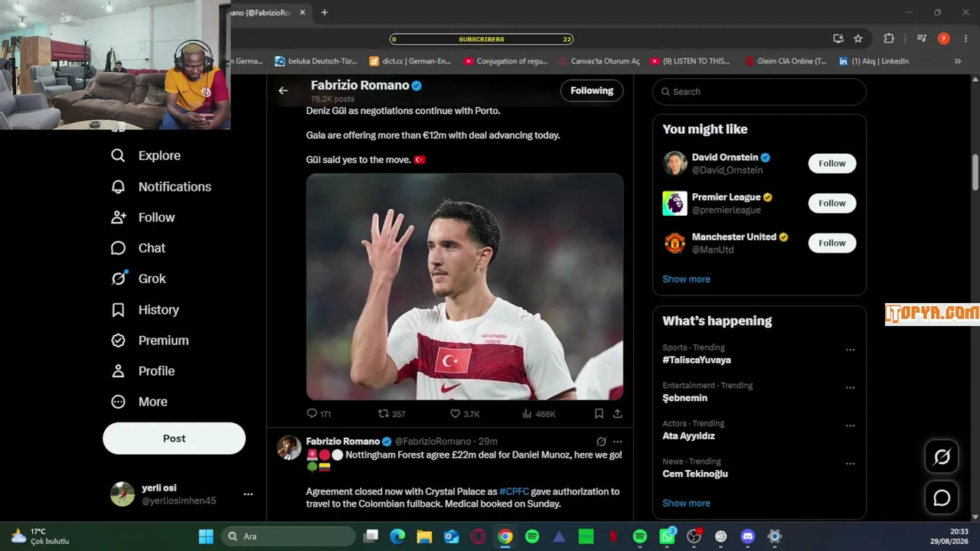The height and width of the screenshot is (551, 980).
Task: Focus the X Search field
Action: point(759,92)
